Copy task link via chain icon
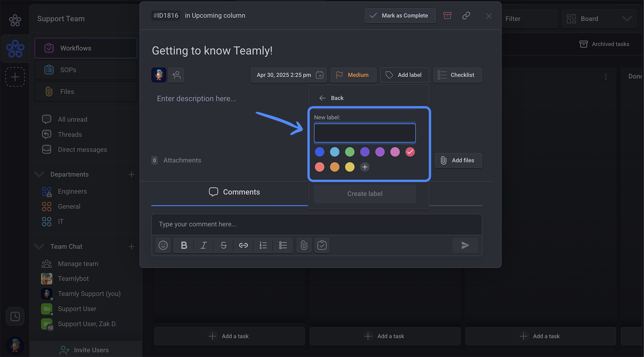 (466, 16)
